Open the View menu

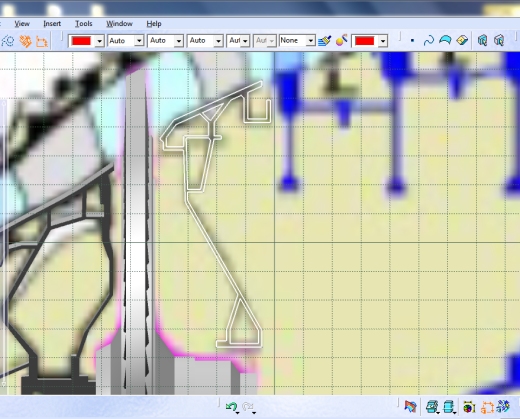click(x=22, y=24)
